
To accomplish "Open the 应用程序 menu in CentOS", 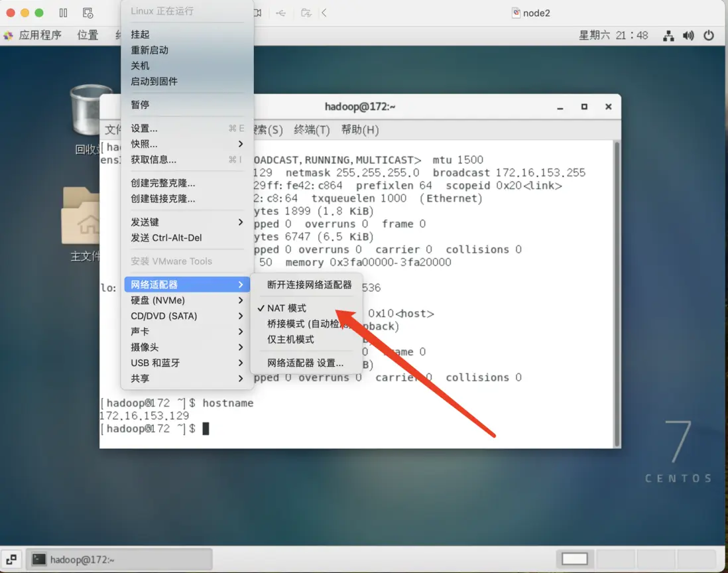I will [x=40, y=35].
